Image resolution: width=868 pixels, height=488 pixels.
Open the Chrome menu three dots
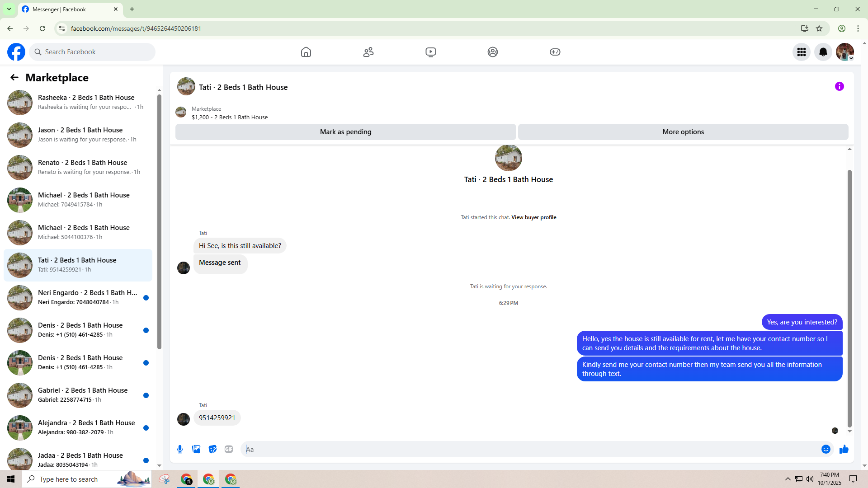coord(858,28)
